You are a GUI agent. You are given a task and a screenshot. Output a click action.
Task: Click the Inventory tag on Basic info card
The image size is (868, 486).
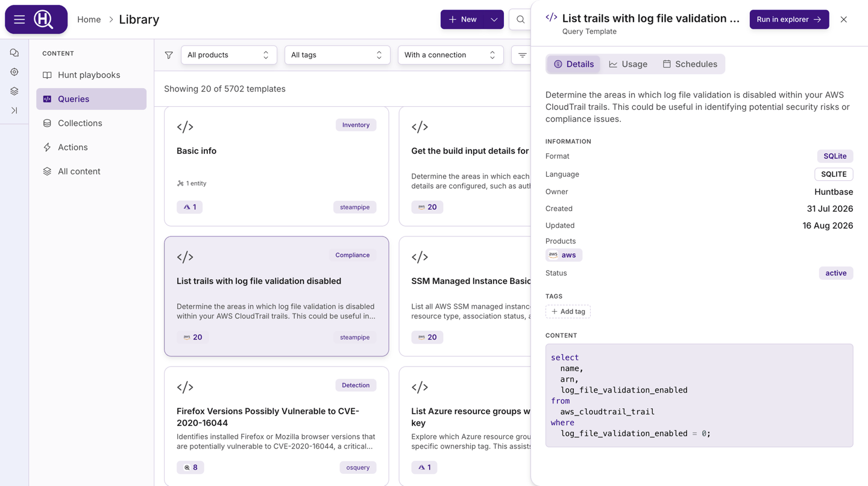[x=356, y=125]
